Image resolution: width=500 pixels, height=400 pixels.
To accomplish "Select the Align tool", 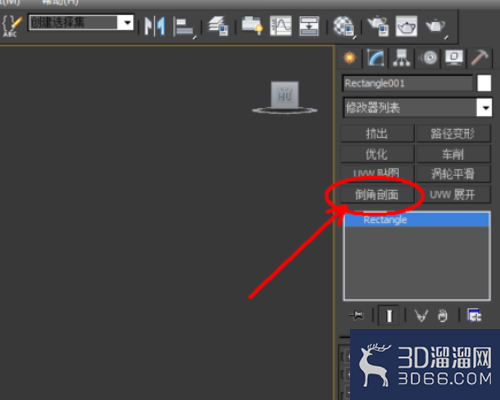I will click(x=185, y=27).
